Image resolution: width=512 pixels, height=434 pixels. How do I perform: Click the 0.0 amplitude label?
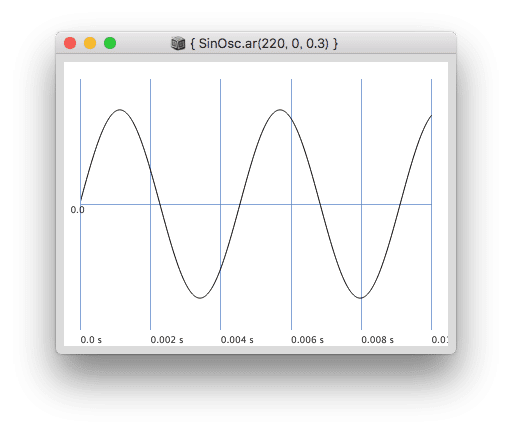(77, 210)
